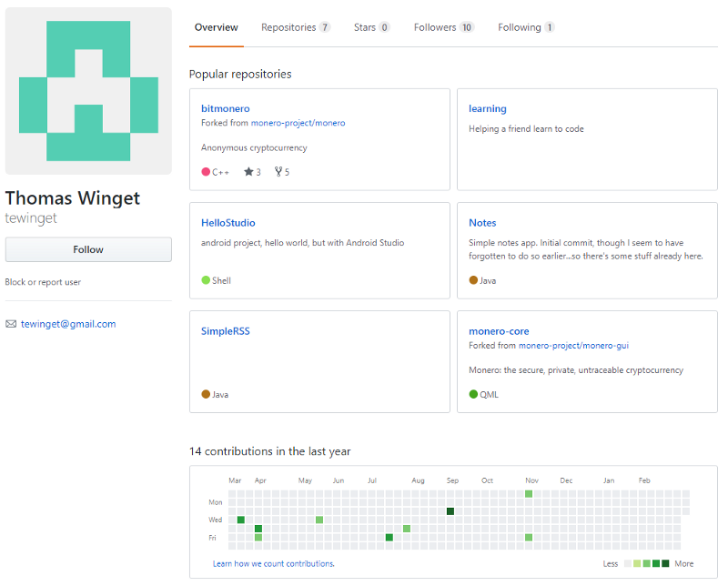728x586 pixels.
Task: Click the Thomas Winget name heading
Action: coord(73,198)
